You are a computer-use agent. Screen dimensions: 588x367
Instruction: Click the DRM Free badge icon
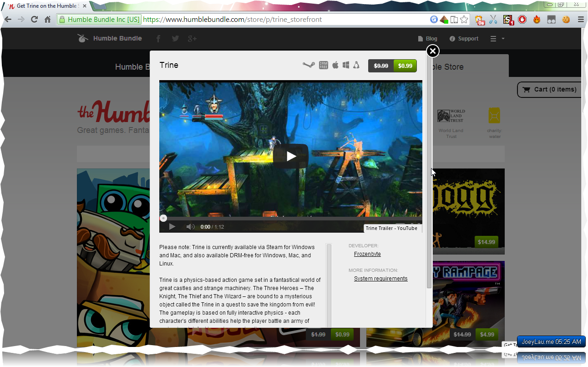coord(323,65)
